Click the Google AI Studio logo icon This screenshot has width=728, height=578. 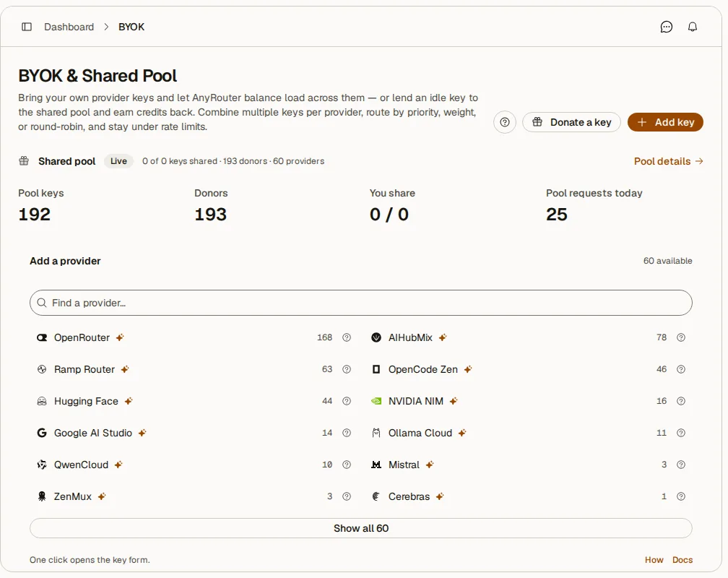click(x=42, y=433)
